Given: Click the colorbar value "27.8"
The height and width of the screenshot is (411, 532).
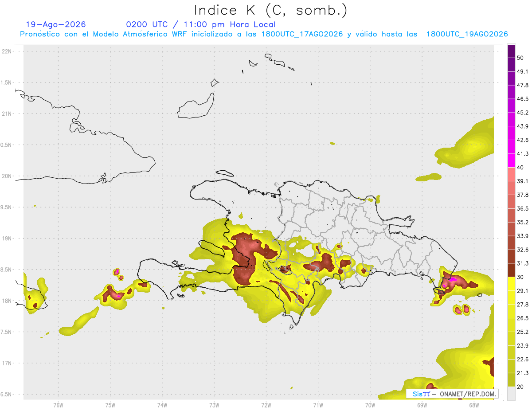Looking at the screenshot, I should click(x=523, y=305).
